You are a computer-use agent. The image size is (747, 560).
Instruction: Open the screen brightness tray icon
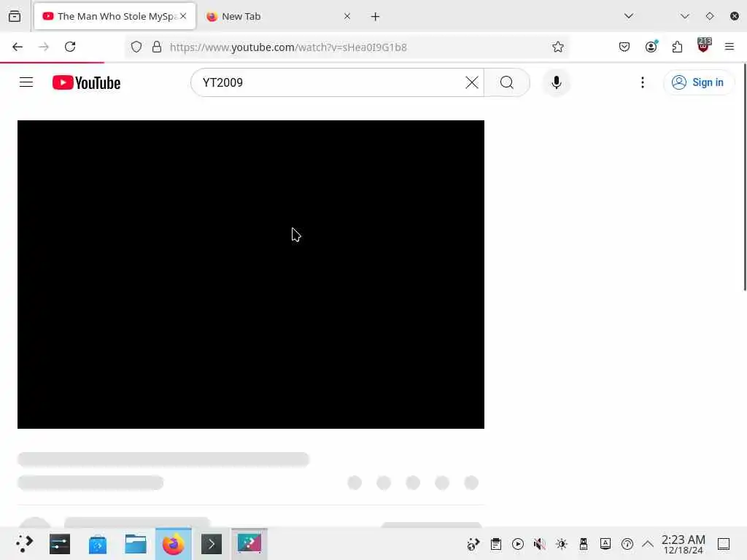coord(562,544)
